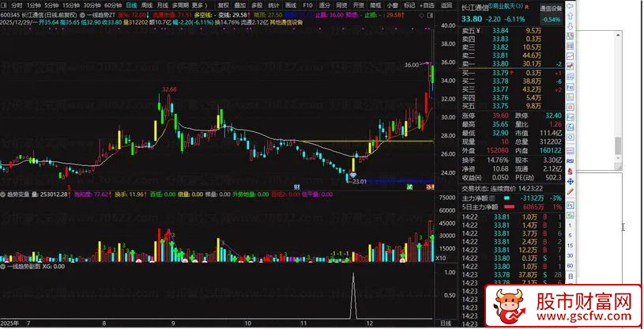
Task: Click the 主力净额 toggle box
Action: point(492,198)
